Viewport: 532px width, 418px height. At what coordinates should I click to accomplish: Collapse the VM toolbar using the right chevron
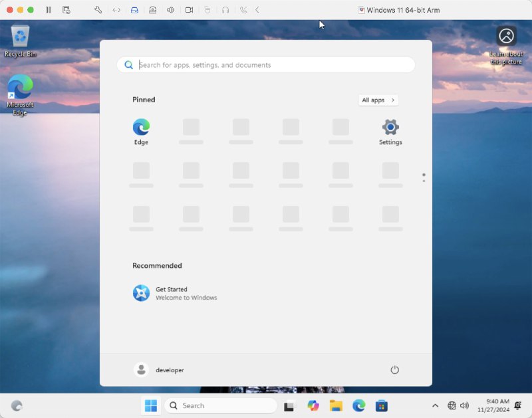coord(258,9)
